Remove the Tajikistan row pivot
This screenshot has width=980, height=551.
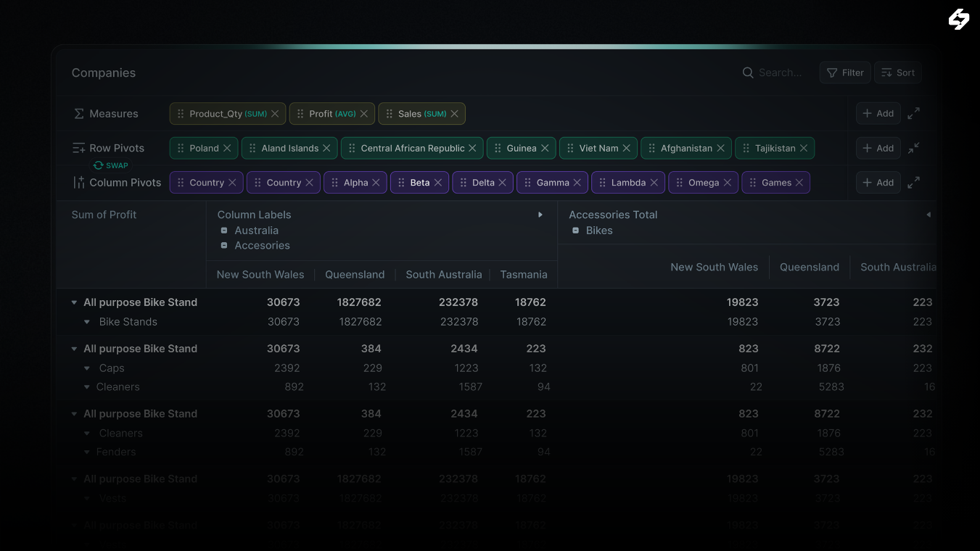(804, 148)
